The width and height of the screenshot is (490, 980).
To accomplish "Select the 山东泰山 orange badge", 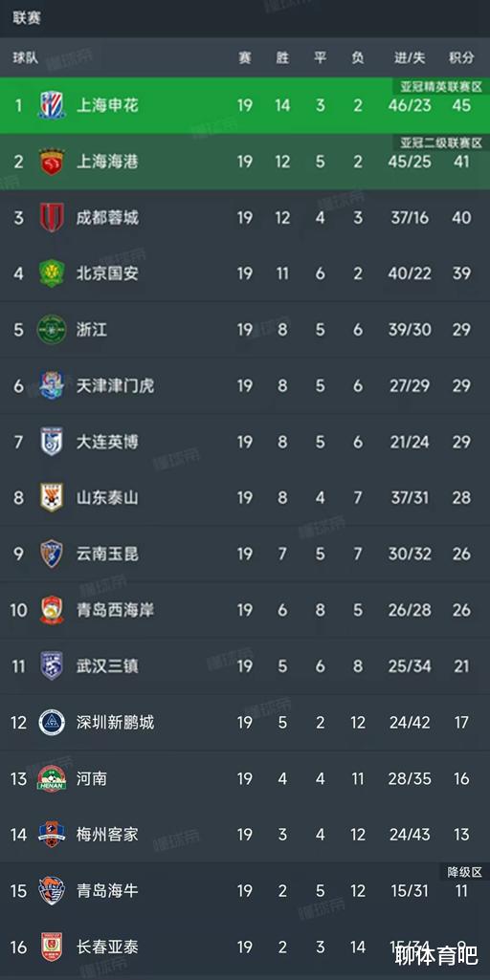I will (52, 497).
